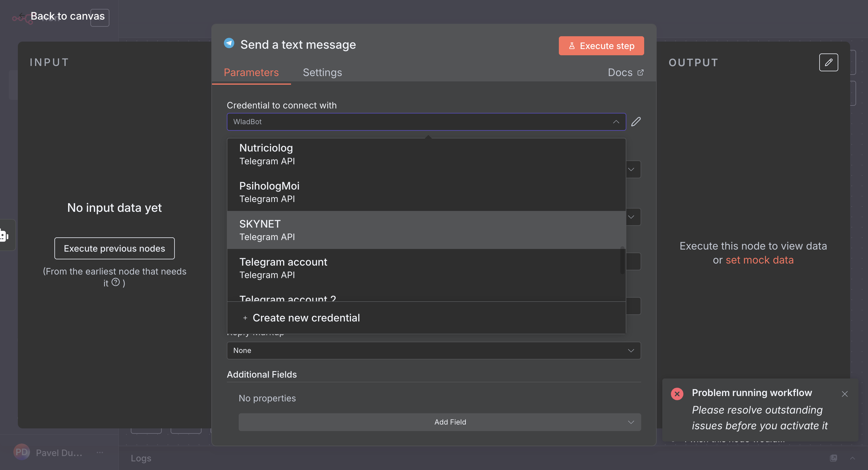Open the Reply Markup None dropdown

pyautogui.click(x=433, y=351)
